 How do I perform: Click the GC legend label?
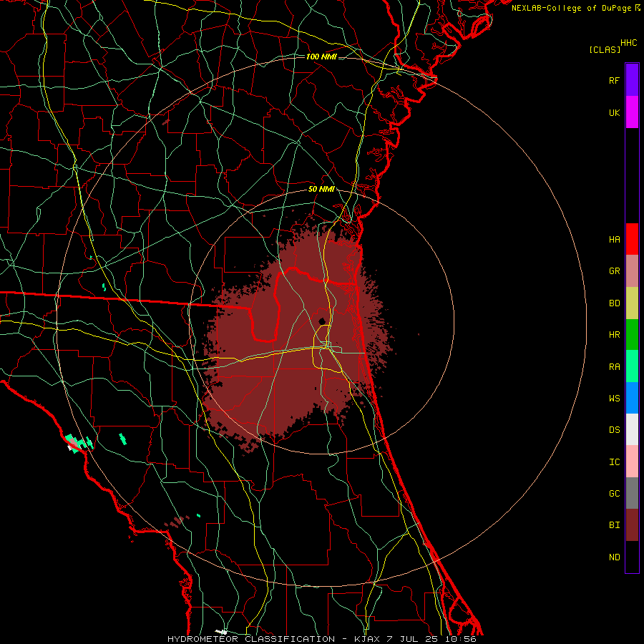[x=614, y=493]
